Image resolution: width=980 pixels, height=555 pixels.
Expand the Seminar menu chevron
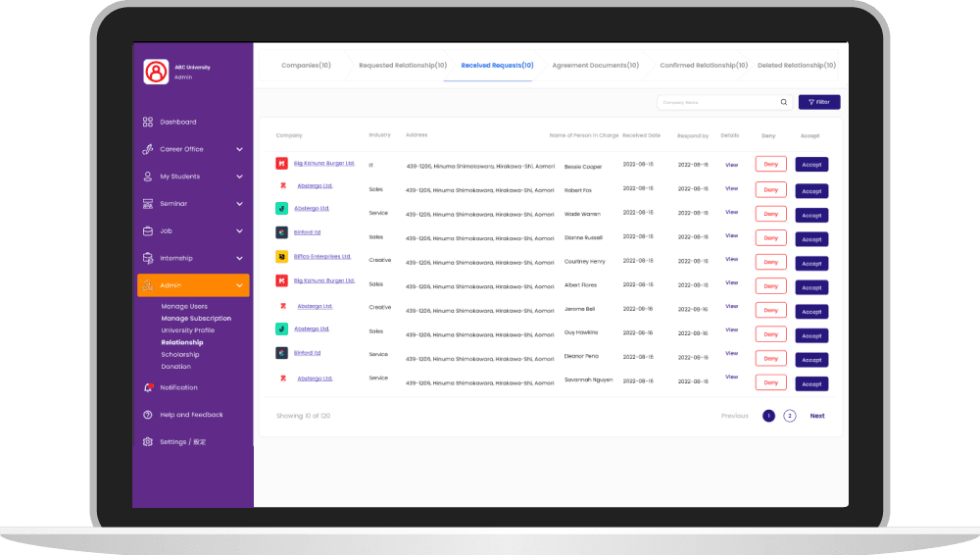pyautogui.click(x=239, y=203)
